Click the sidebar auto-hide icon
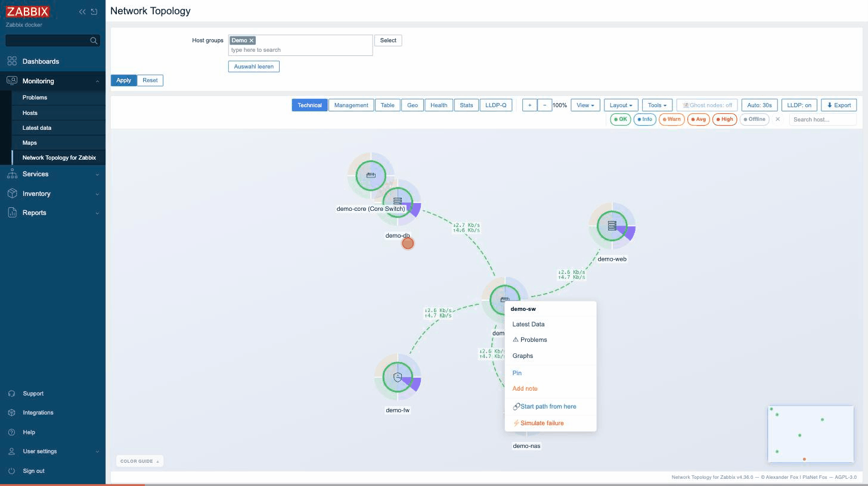Image resolution: width=868 pixels, height=486 pixels. click(x=94, y=11)
